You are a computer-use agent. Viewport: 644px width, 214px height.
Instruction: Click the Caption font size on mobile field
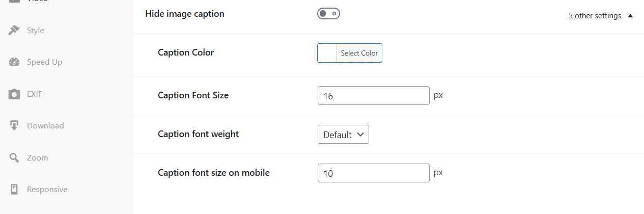click(373, 173)
